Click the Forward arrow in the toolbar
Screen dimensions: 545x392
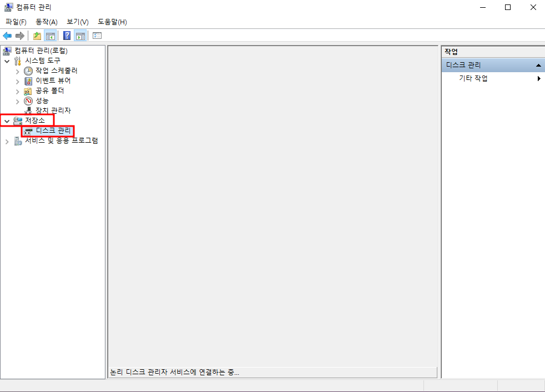pos(20,36)
